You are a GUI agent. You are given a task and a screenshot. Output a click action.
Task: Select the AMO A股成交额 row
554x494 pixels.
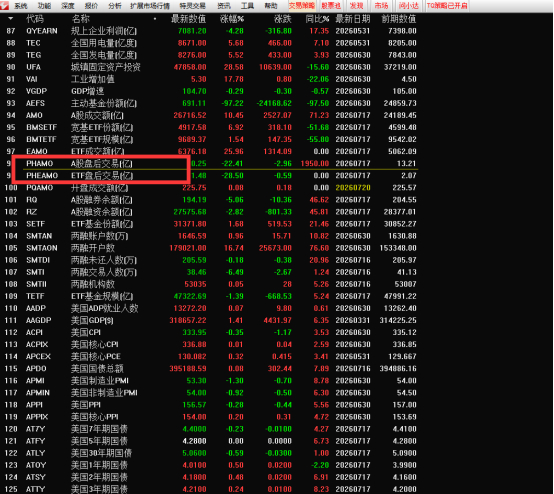tap(211, 115)
